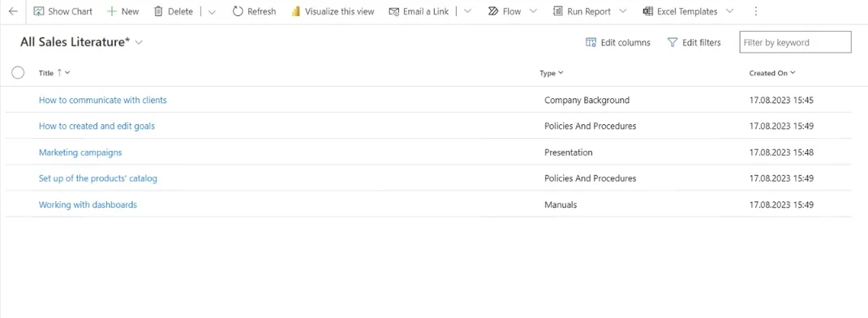Screen dimensions: 868x318
Task: Click the Title column sort arrow
Action: coord(60,72)
